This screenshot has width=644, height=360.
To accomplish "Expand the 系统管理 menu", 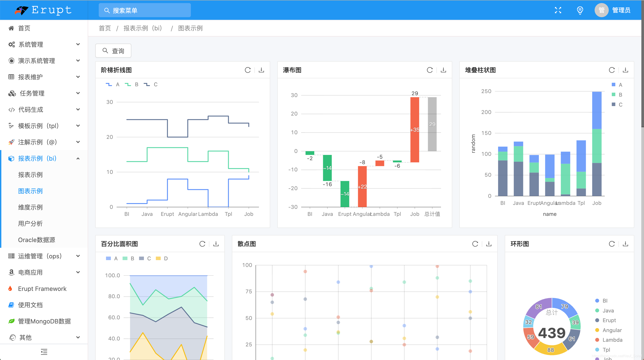I will pyautogui.click(x=31, y=44).
